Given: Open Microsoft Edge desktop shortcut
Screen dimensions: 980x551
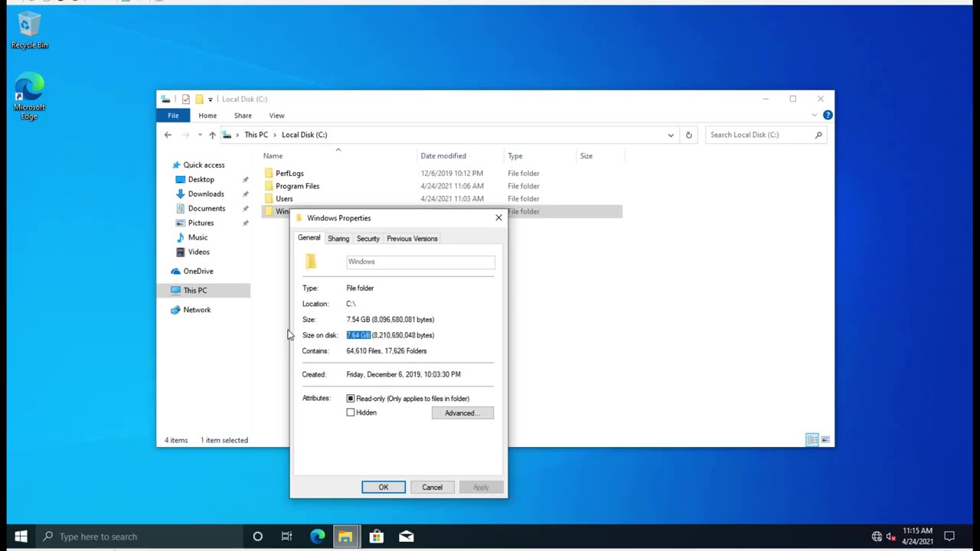Looking at the screenshot, I should 29,96.
